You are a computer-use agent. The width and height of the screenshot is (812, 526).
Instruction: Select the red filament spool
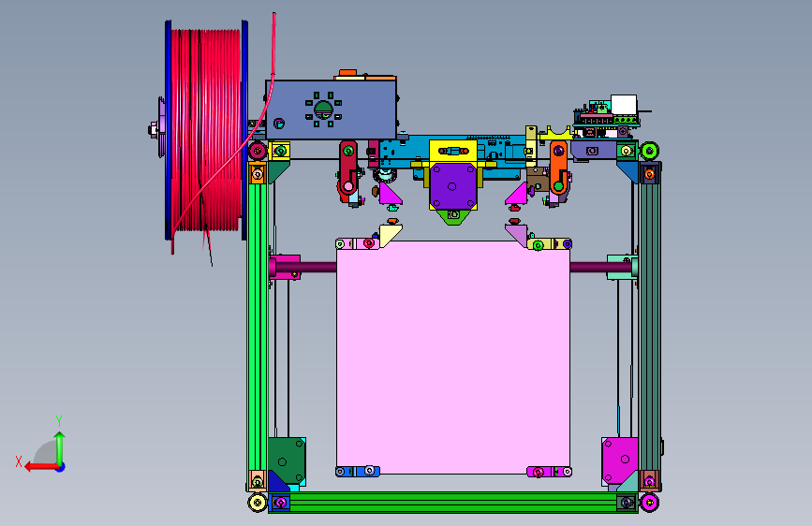coord(207,130)
